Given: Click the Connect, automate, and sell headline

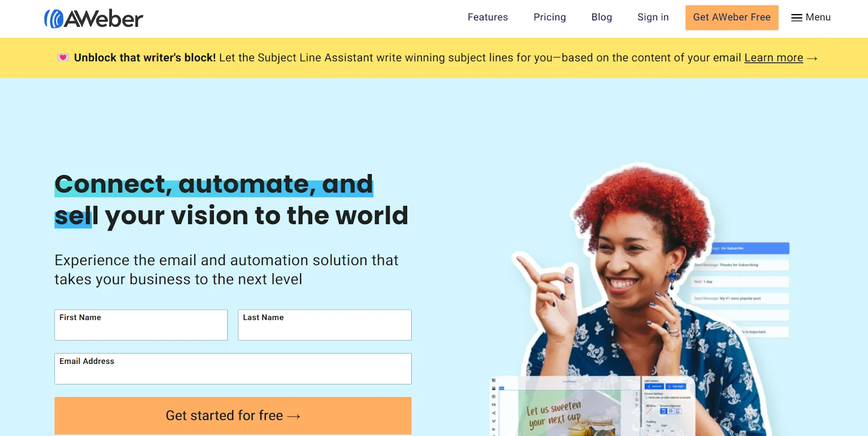Looking at the screenshot, I should [x=231, y=200].
